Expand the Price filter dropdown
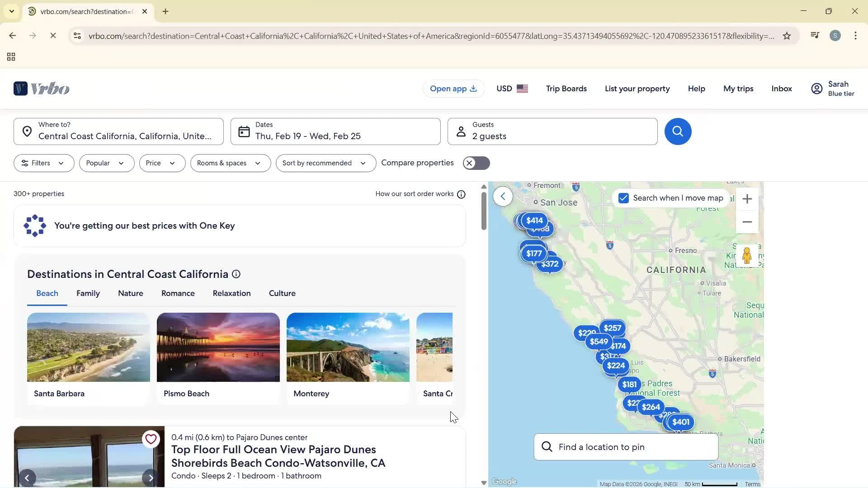Image resolution: width=868 pixels, height=488 pixels. click(x=161, y=163)
